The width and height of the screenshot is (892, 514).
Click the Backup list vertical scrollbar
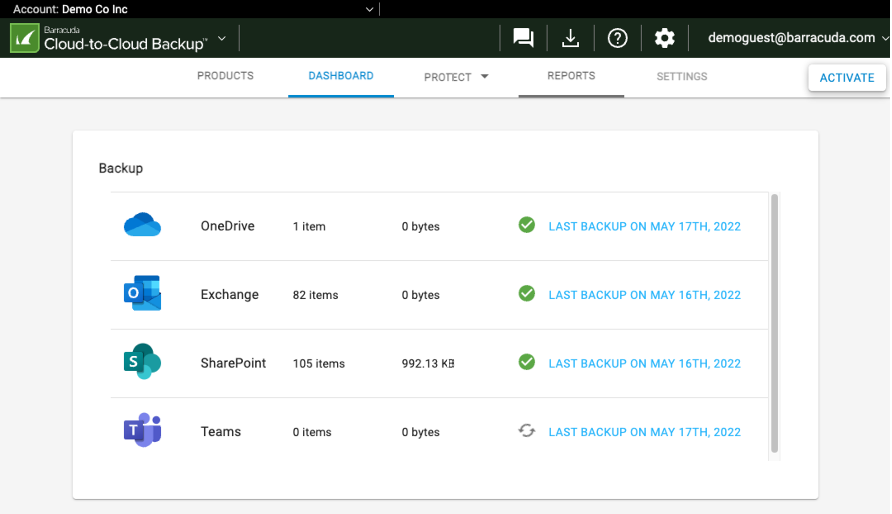click(774, 323)
